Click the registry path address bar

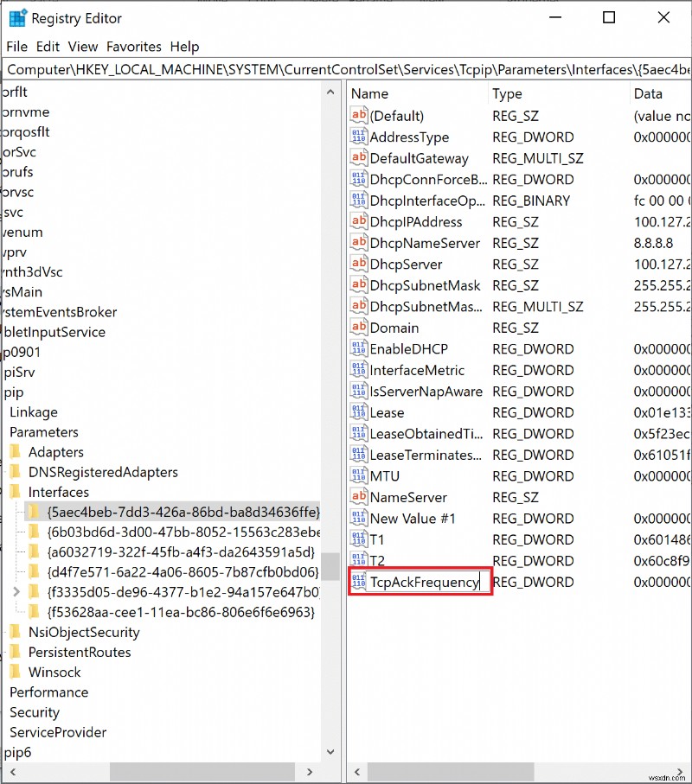tap(347, 69)
